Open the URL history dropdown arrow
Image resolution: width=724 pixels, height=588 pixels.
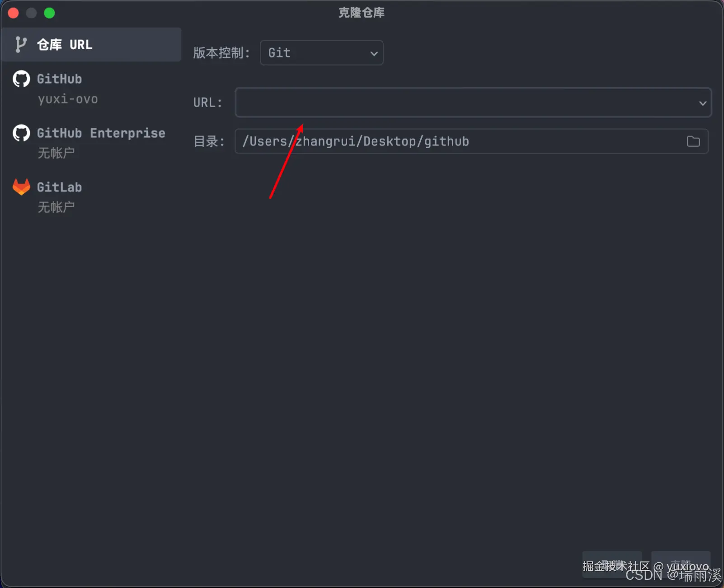coord(702,103)
